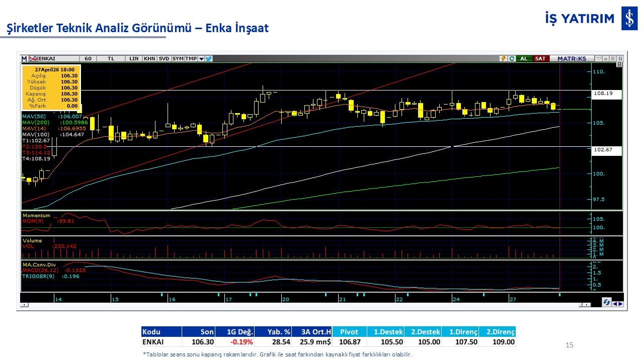Click the orange lightning bolt icon
Viewport: 644px width, 362px height.
coord(503,59)
